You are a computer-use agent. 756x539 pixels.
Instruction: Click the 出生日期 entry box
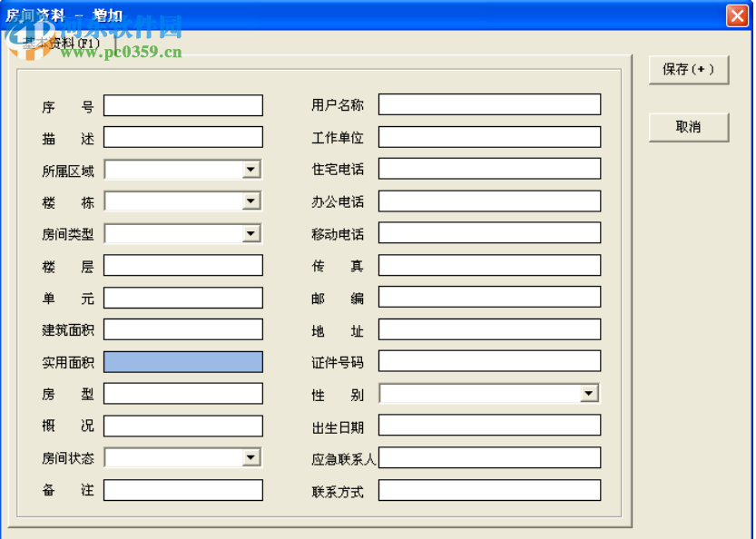coord(490,425)
